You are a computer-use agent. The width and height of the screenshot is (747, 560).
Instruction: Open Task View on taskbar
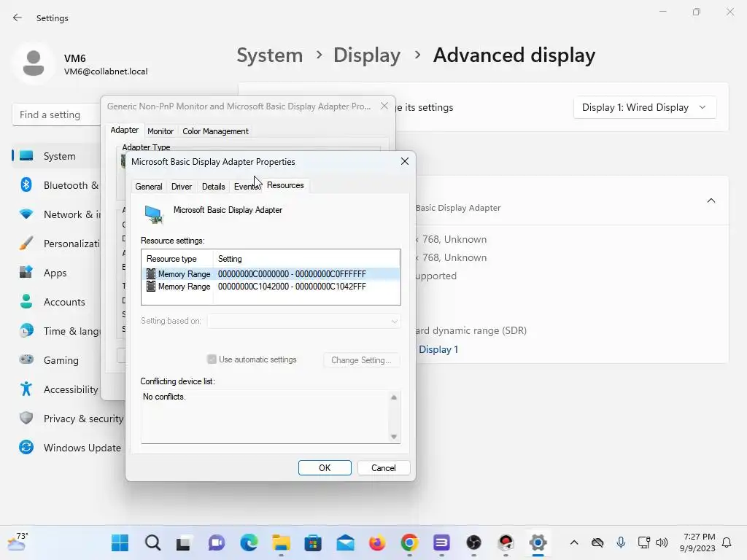click(x=183, y=542)
